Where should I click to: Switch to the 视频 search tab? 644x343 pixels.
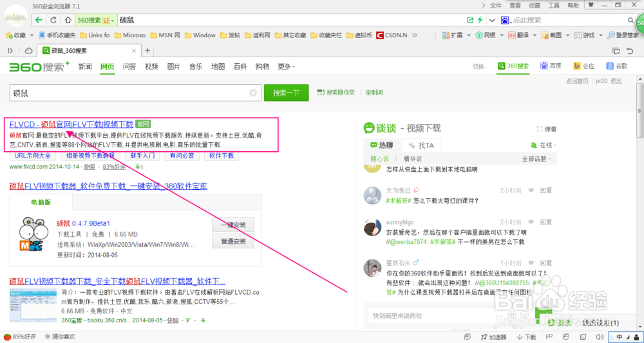(x=151, y=66)
